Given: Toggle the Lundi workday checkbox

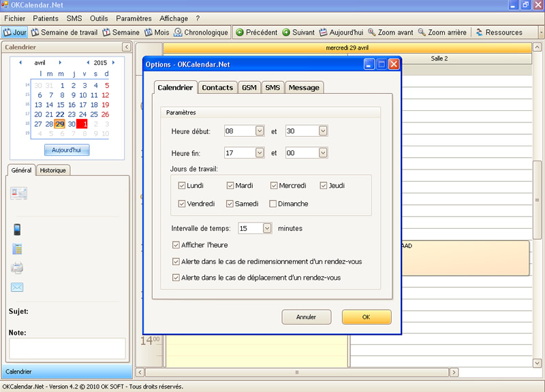Looking at the screenshot, I should coord(181,185).
